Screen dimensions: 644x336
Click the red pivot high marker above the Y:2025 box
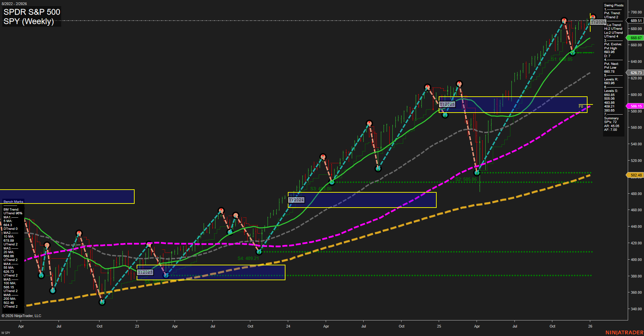pyautogui.click(x=459, y=83)
